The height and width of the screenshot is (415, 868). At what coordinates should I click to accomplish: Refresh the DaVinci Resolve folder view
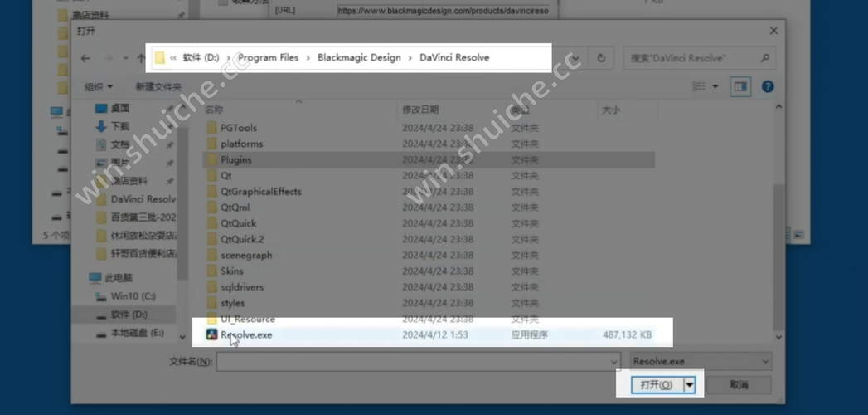tap(600, 58)
